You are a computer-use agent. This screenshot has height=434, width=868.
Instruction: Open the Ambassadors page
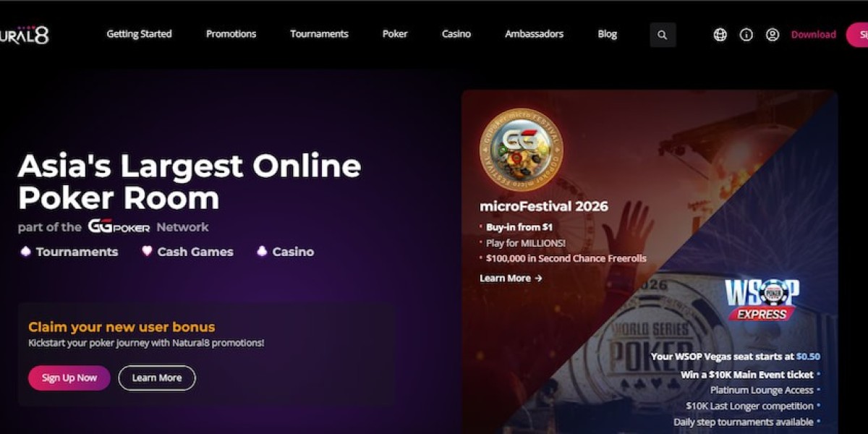534,34
